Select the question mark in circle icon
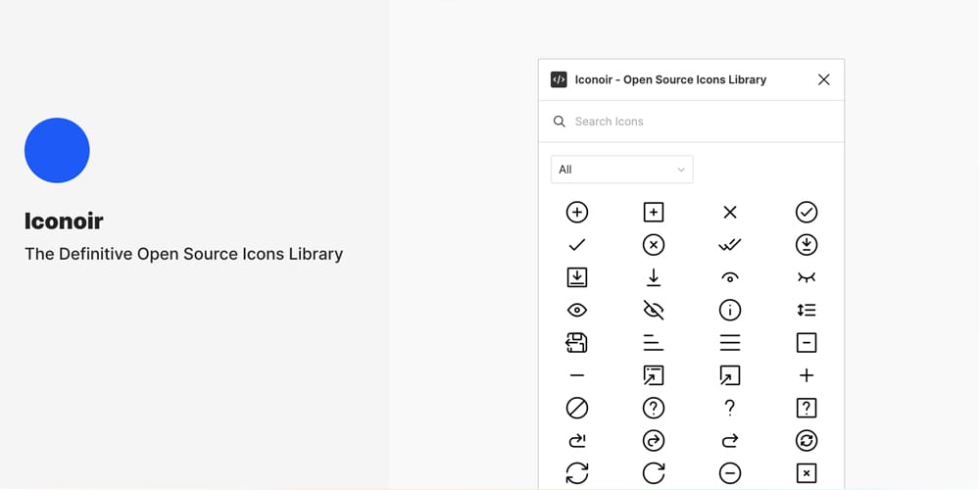This screenshot has height=490, width=980. tap(654, 408)
